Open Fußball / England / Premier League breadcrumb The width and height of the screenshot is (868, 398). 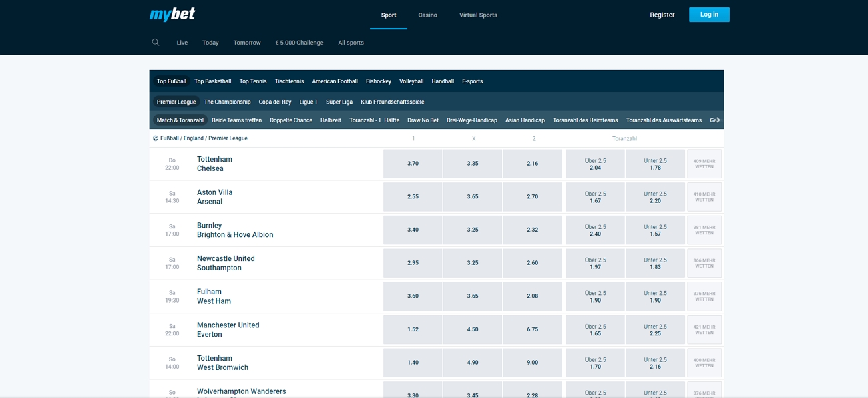tap(204, 138)
